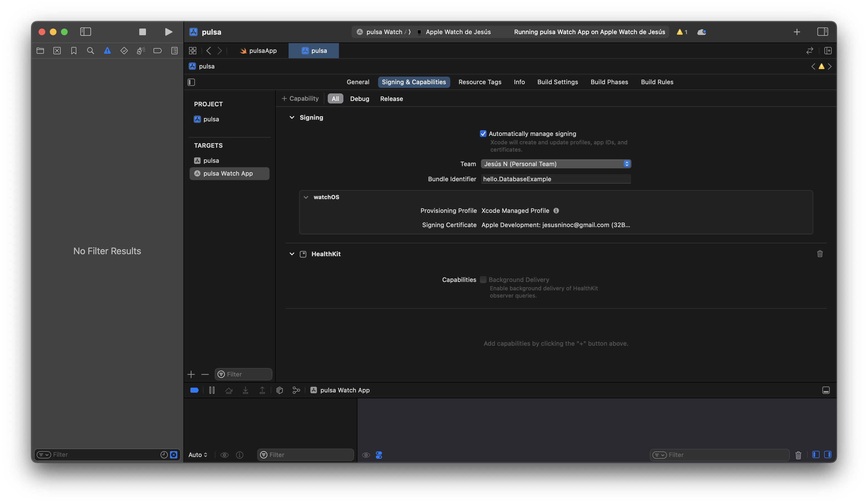Show the one warning indicator in toolbar
This screenshot has height=504, width=868.
pyautogui.click(x=682, y=32)
